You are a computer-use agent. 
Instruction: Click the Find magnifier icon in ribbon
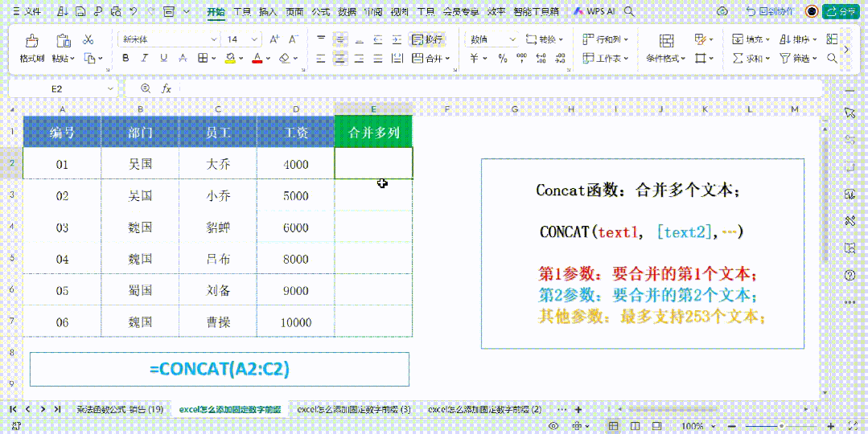(832, 58)
